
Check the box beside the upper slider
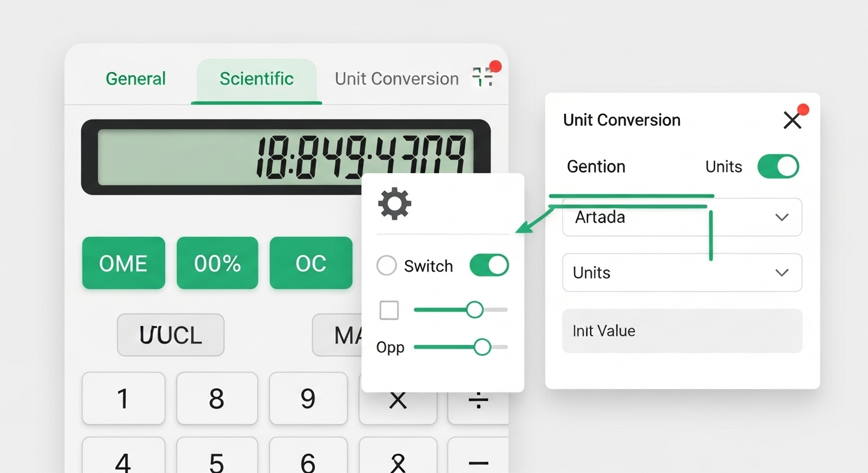pyautogui.click(x=389, y=310)
